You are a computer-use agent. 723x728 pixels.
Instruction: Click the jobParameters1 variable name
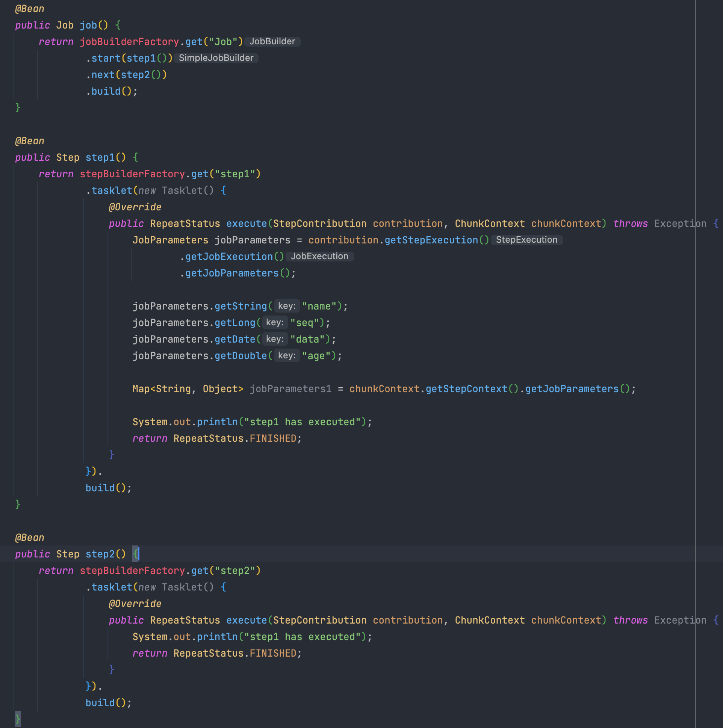pos(290,389)
